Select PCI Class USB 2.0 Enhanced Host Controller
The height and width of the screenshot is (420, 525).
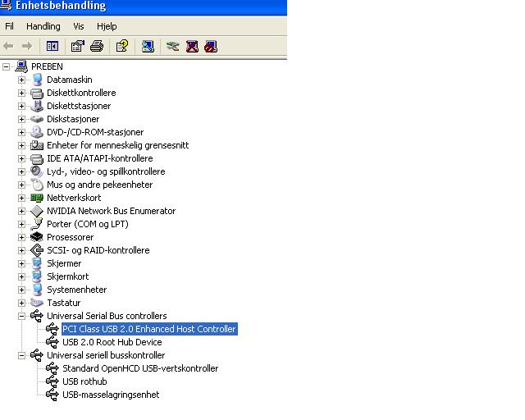pyautogui.click(x=149, y=329)
